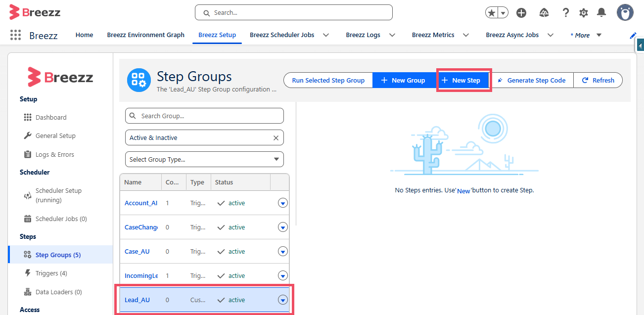The image size is (644, 315).
Task: Open the Account_AI step group link
Action: [141, 203]
